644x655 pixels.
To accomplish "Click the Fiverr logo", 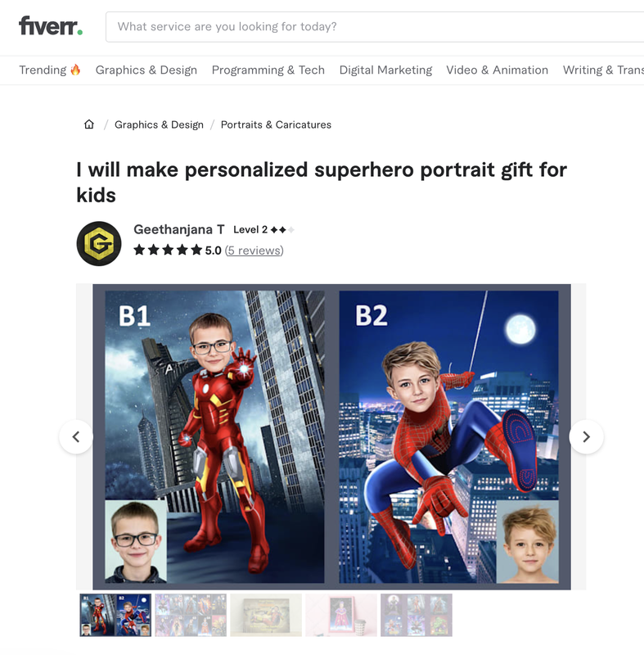I will point(51,26).
